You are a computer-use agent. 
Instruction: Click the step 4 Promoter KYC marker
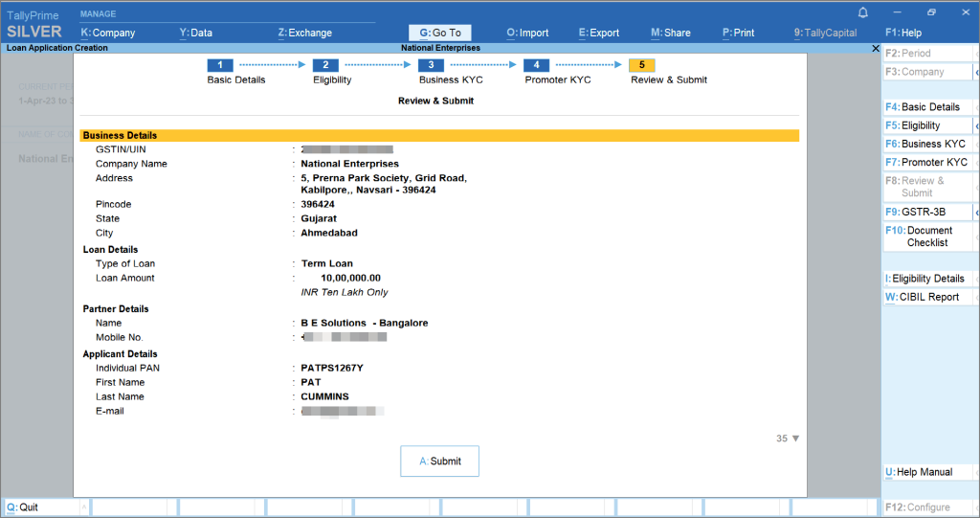click(536, 65)
